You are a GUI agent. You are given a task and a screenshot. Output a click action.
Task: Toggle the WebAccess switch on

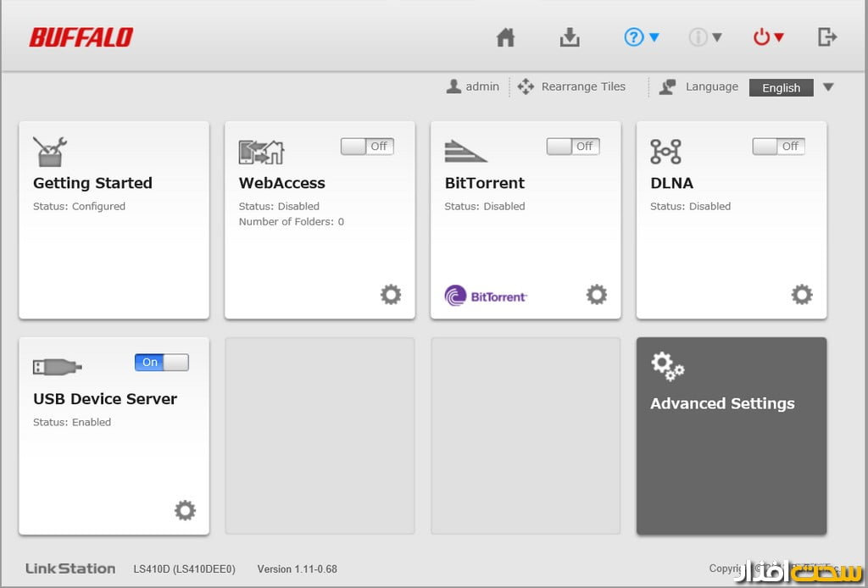click(x=367, y=147)
